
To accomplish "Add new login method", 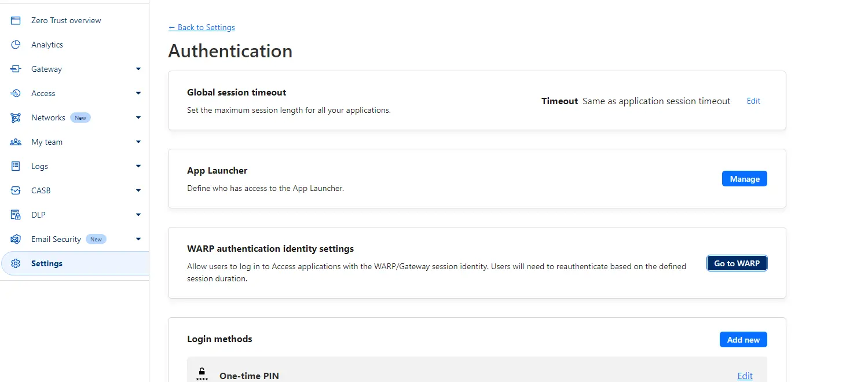I will (x=743, y=340).
